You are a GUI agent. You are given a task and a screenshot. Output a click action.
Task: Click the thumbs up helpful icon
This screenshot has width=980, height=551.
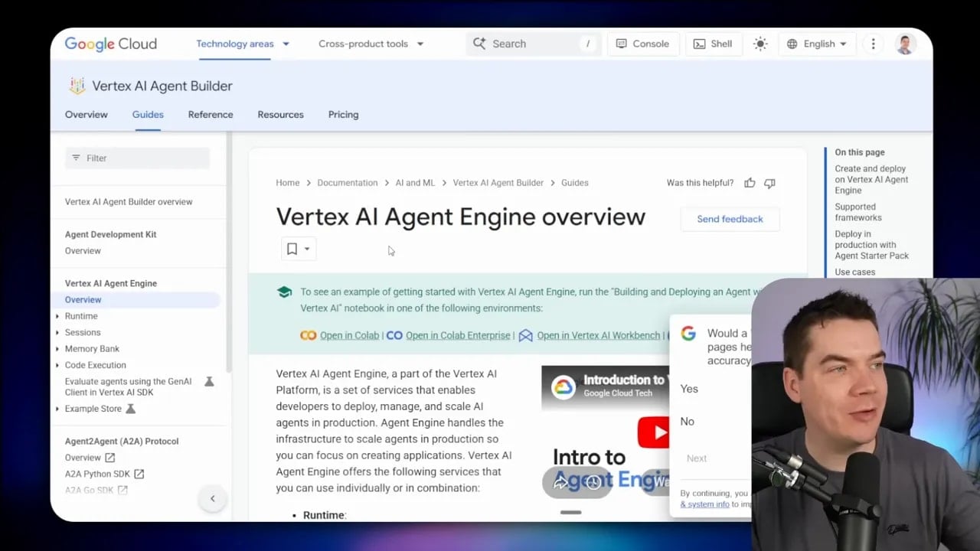click(750, 183)
